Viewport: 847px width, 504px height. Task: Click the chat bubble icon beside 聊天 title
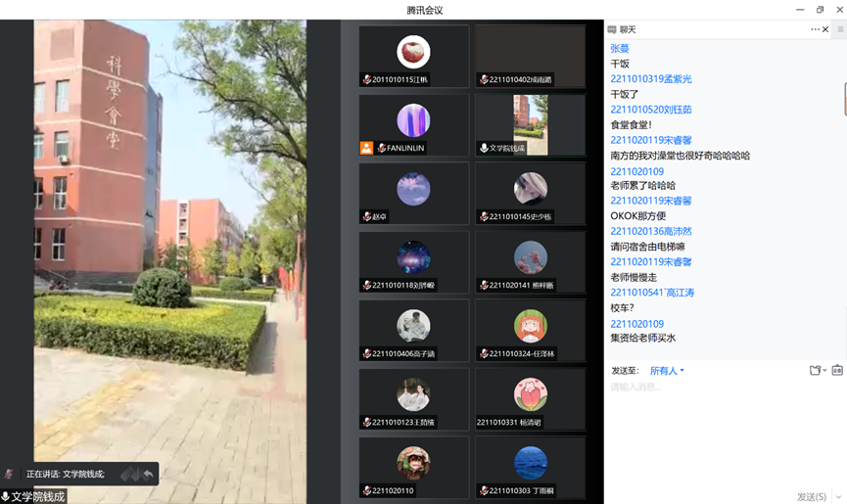tap(612, 29)
